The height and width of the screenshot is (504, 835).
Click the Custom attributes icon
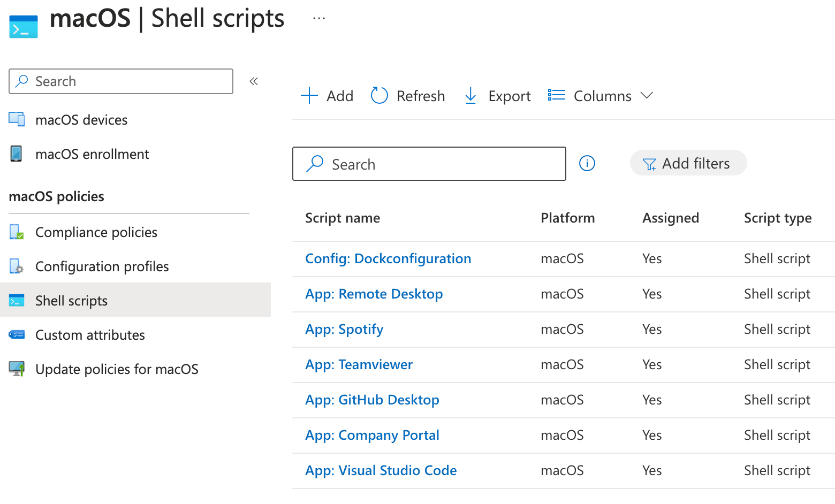coord(17,335)
